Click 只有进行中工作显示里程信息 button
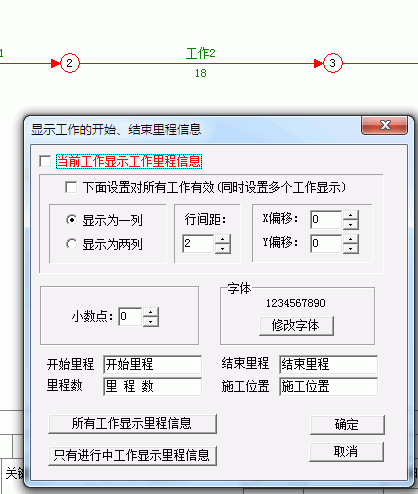The image size is (418, 494). click(132, 455)
